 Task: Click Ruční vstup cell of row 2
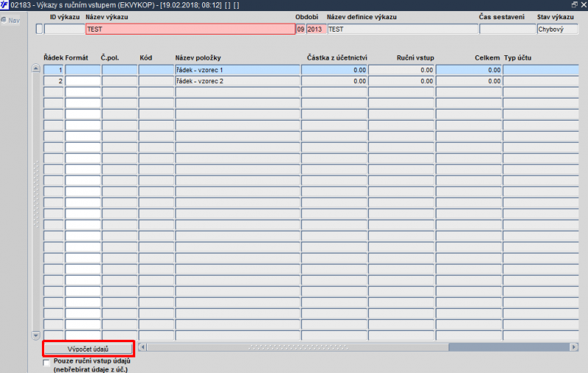point(401,81)
